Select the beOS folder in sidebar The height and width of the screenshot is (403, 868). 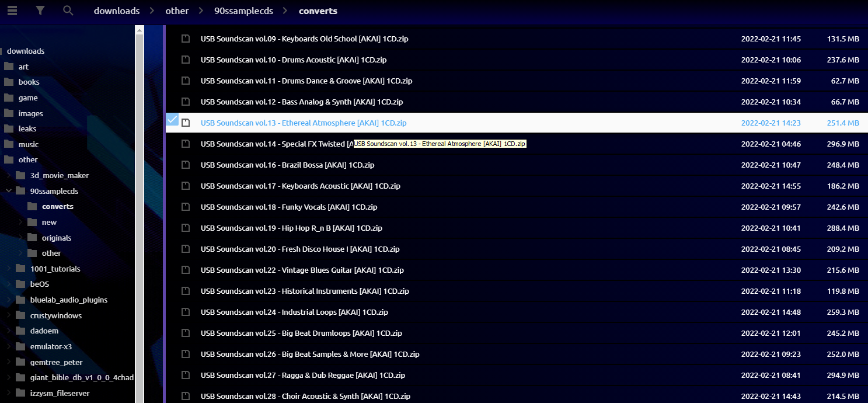coord(40,284)
